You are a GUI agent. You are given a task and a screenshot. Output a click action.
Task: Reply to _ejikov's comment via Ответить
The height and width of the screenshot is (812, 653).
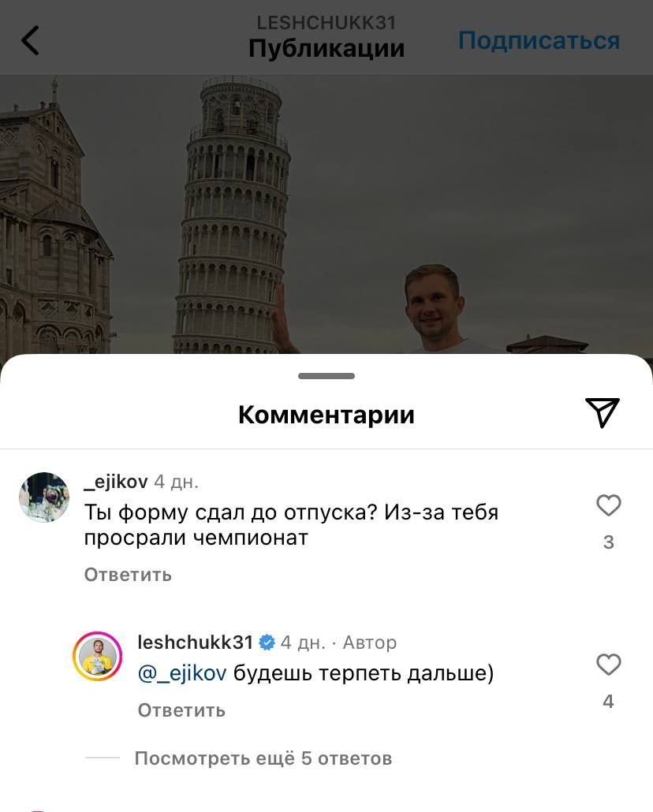pyautogui.click(x=128, y=575)
